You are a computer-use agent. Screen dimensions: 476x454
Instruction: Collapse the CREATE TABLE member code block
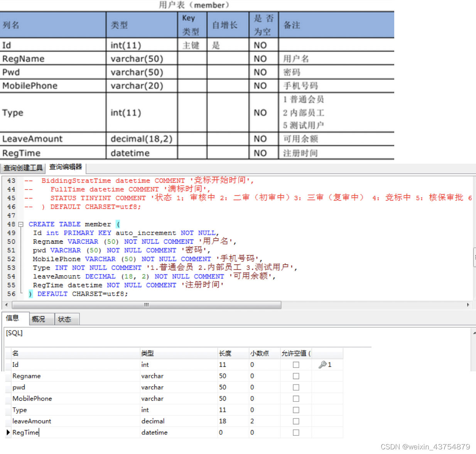point(21,224)
